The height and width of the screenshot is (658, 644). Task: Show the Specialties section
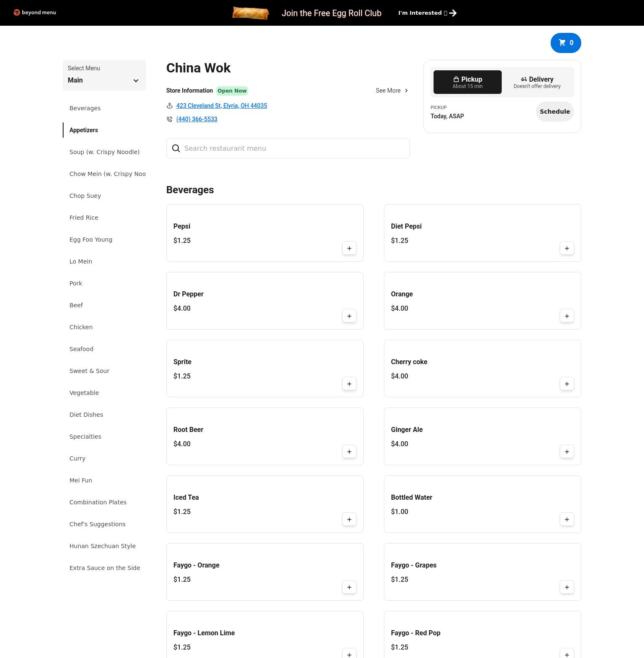point(85,437)
